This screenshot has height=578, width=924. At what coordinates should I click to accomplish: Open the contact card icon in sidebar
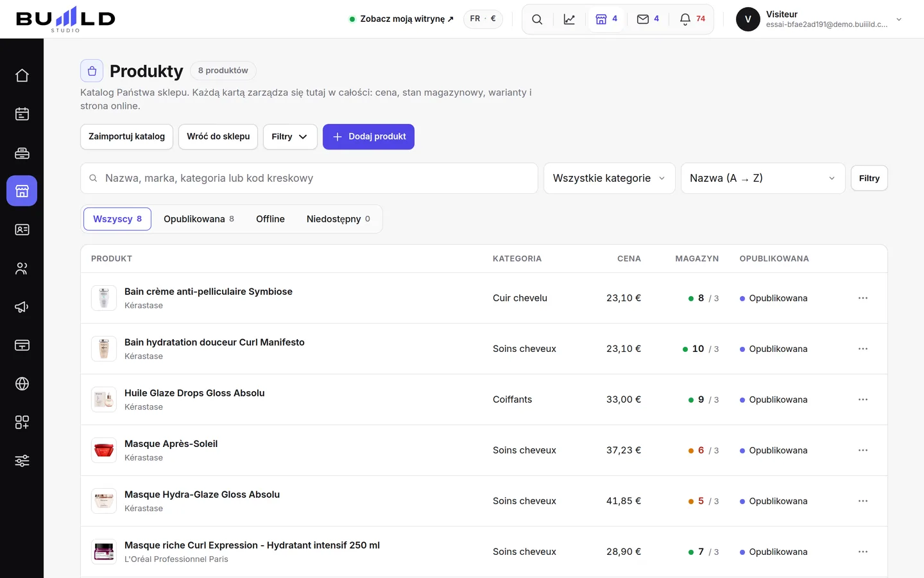(22, 229)
